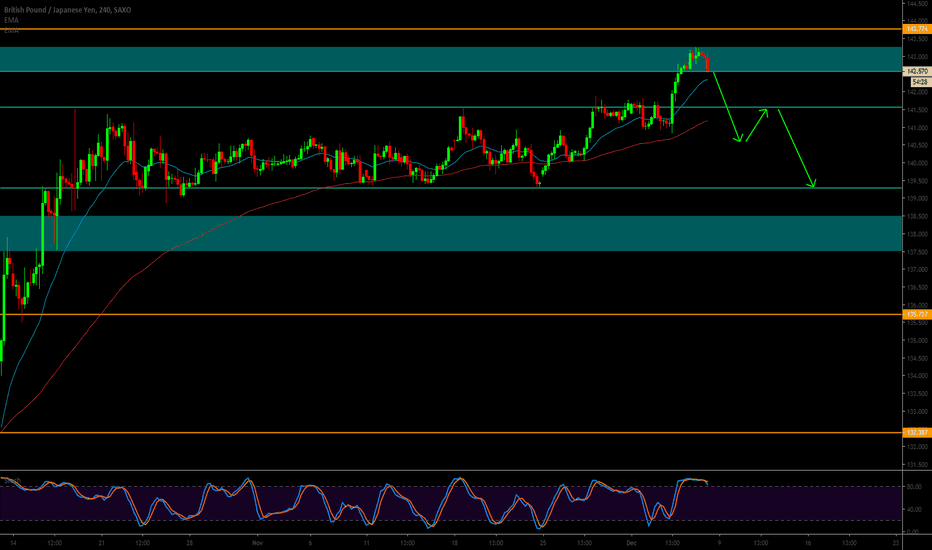Select the top orange horizontal line
The width and height of the screenshot is (932, 550).
pyautogui.click(x=400, y=30)
